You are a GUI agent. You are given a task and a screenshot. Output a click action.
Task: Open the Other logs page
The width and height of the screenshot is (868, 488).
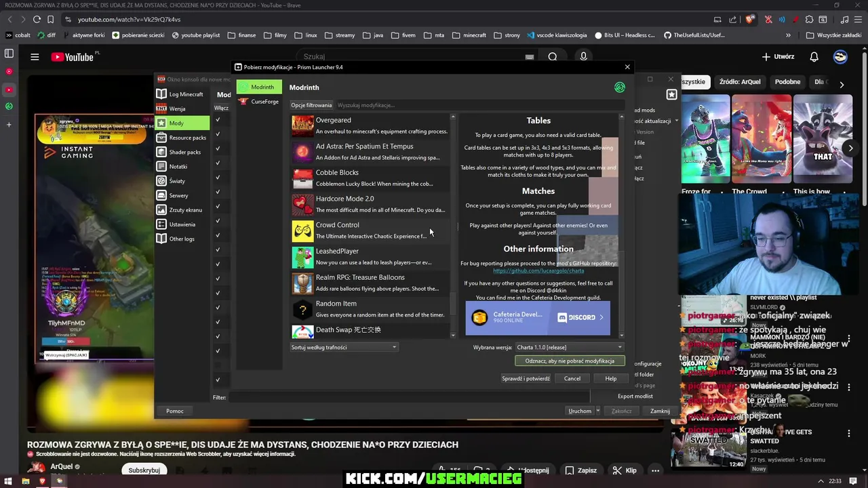click(180, 239)
